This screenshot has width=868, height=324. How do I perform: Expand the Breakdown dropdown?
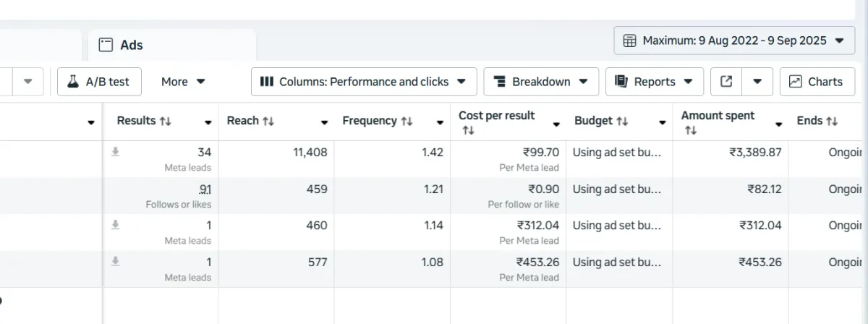pos(540,82)
